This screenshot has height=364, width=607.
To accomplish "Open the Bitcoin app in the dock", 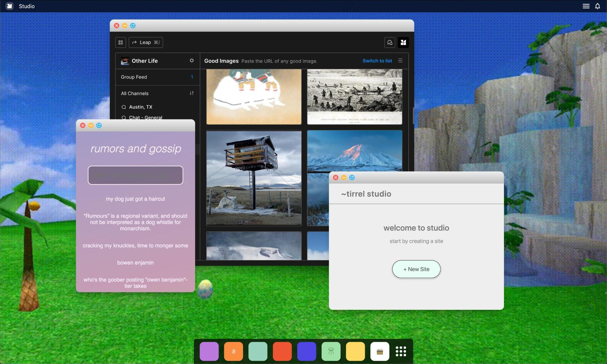I will pyautogui.click(x=233, y=351).
